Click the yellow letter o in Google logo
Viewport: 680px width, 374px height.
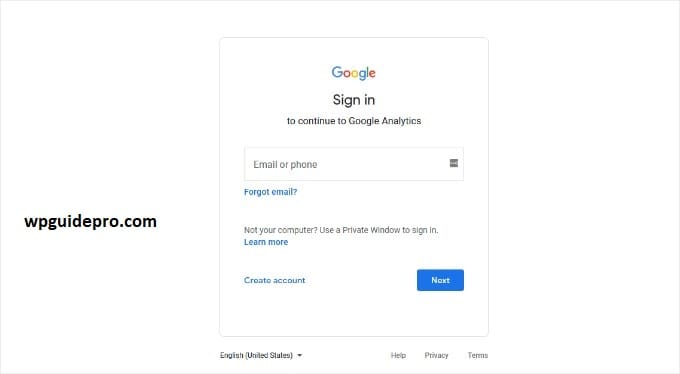355,74
